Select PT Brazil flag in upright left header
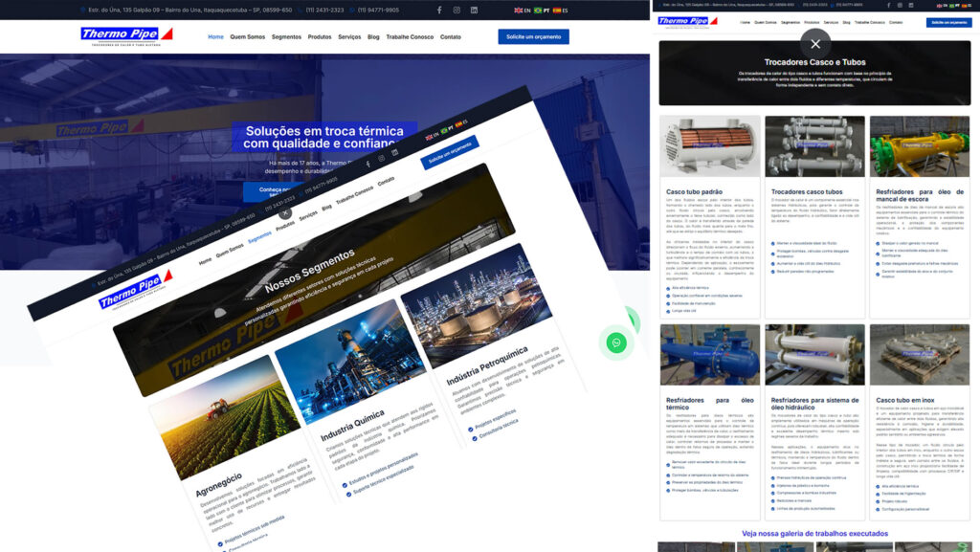 click(x=541, y=10)
